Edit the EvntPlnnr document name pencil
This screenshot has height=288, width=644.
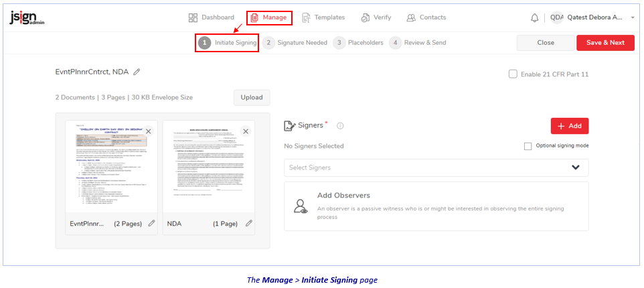pos(151,223)
